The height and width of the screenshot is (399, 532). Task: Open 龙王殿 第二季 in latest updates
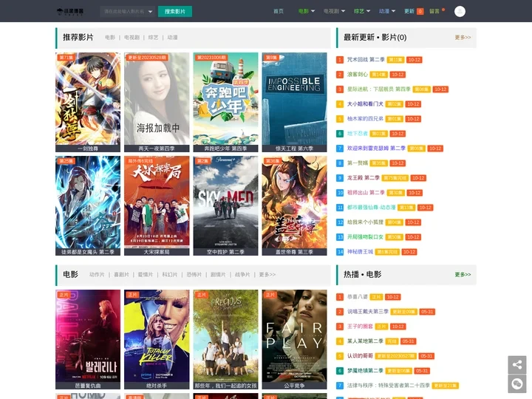364,178
